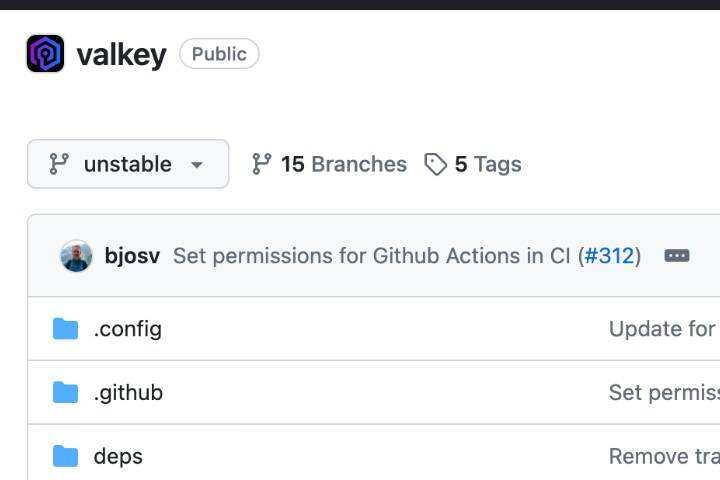
Task: Open the unstable branch selector dropdown
Action: click(127, 164)
